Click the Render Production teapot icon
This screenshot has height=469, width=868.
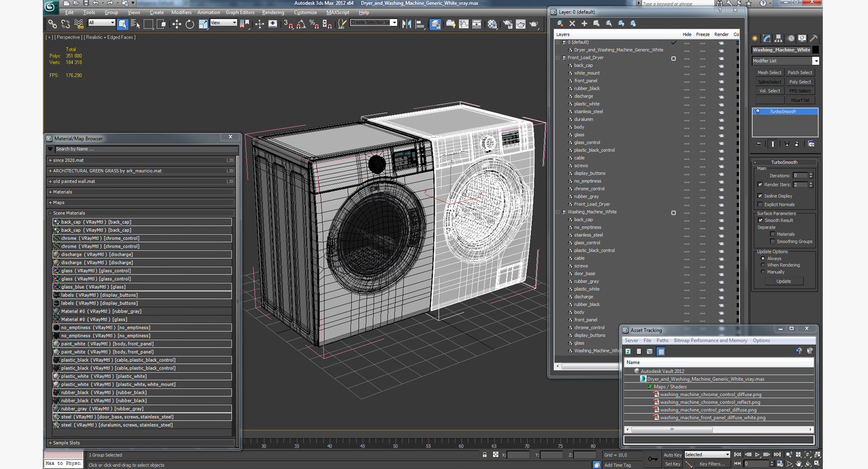coord(534,24)
